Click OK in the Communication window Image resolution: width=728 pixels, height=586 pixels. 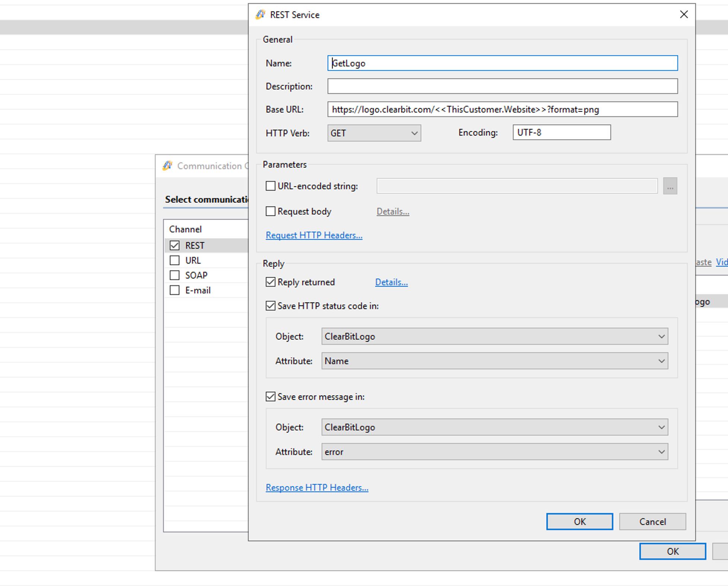(x=673, y=551)
